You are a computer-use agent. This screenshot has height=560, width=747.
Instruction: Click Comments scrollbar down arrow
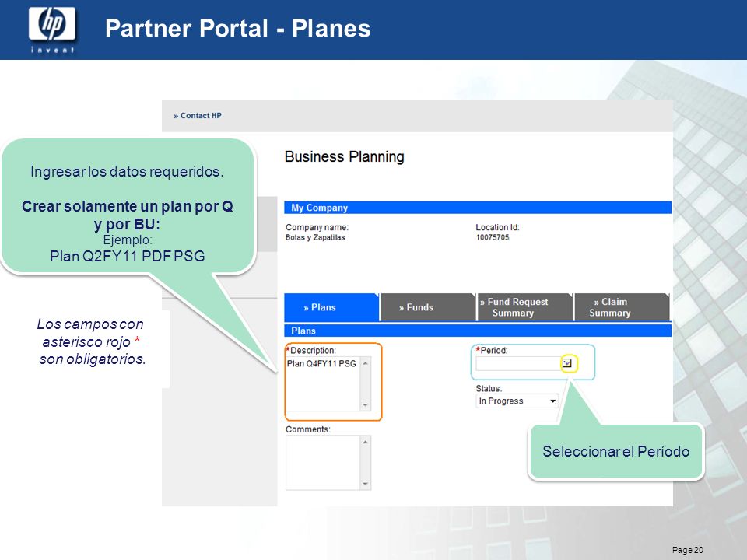[366, 485]
